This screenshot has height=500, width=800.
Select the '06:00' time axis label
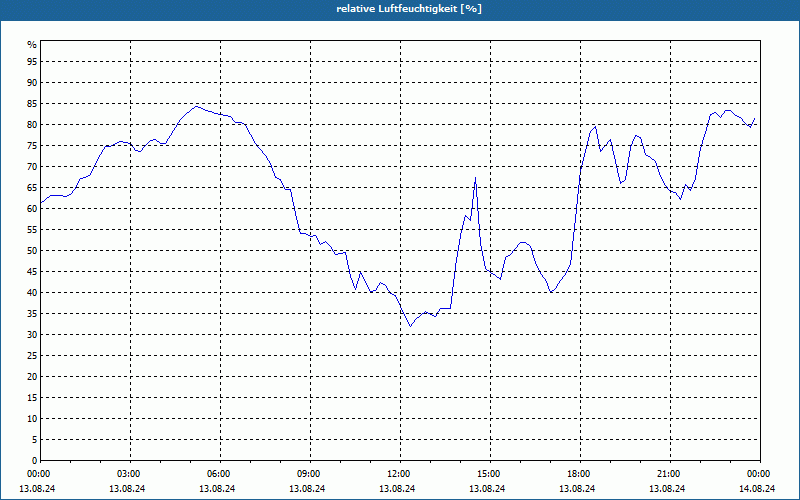click(x=218, y=474)
